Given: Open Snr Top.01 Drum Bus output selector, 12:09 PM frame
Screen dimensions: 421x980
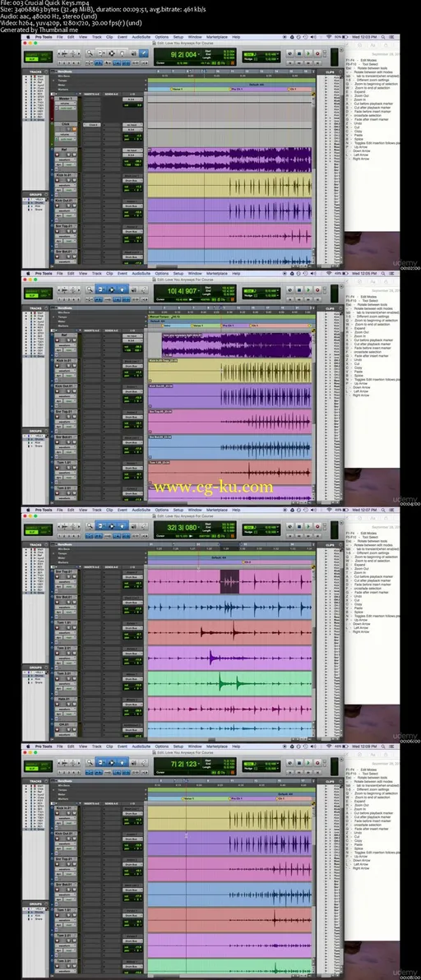Looking at the screenshot, I should [x=132, y=864].
